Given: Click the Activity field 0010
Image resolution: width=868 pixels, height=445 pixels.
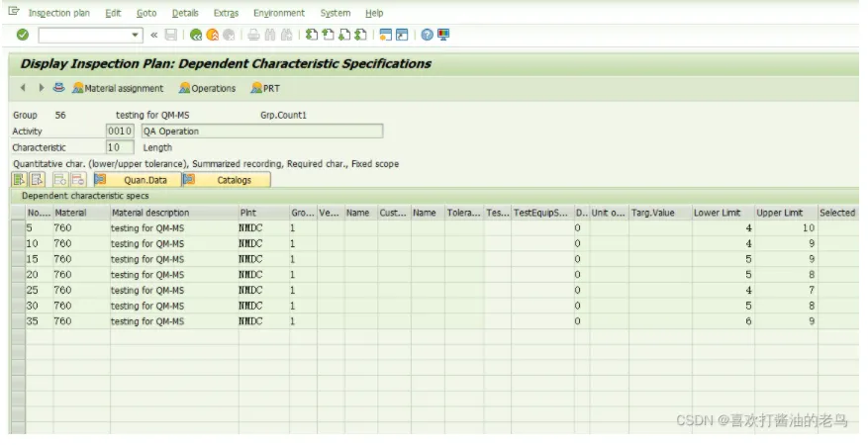Looking at the screenshot, I should [120, 131].
